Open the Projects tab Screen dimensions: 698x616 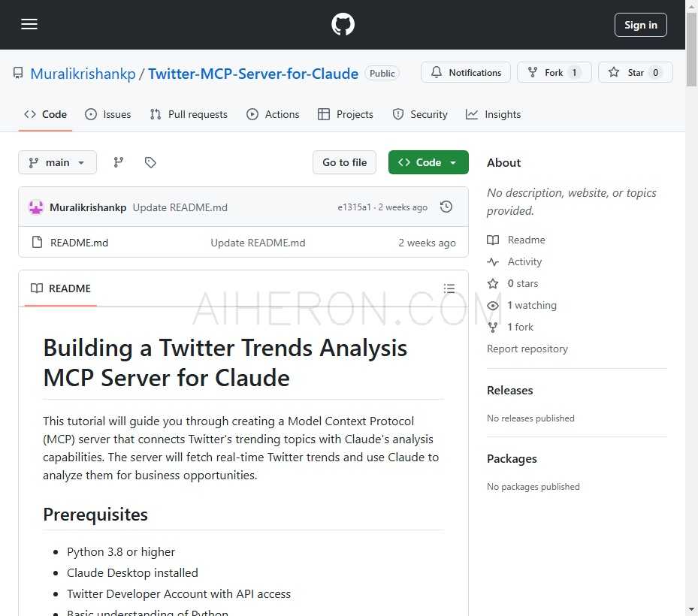346,114
